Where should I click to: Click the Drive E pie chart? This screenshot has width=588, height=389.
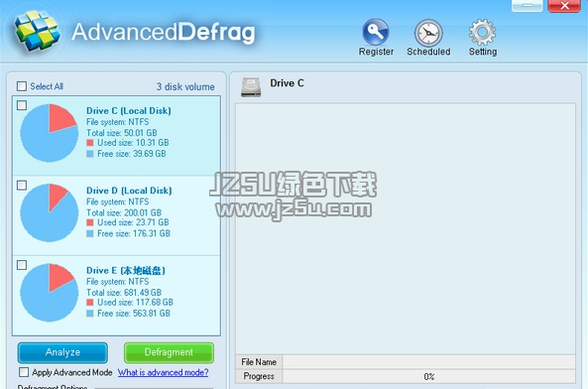50,293
